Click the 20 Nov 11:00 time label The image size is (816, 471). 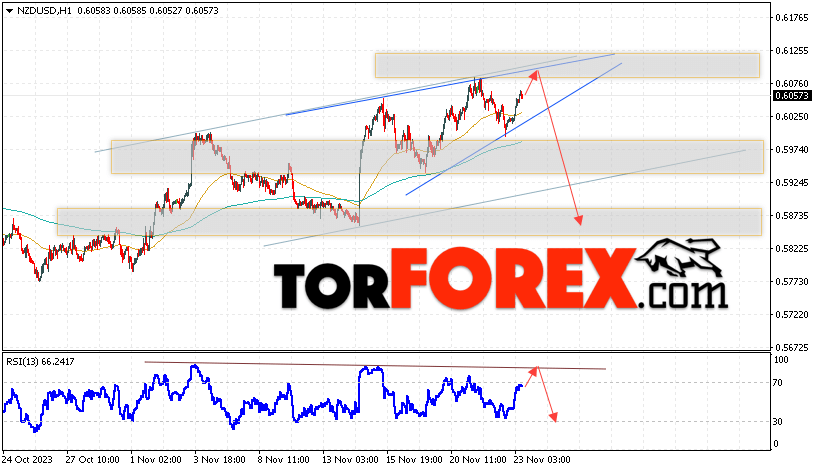pyautogui.click(x=479, y=460)
